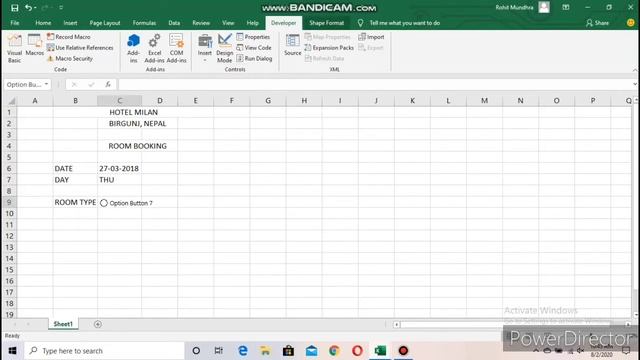Open File Explorer from taskbar
Screen dimensions: 640x360
click(265, 351)
